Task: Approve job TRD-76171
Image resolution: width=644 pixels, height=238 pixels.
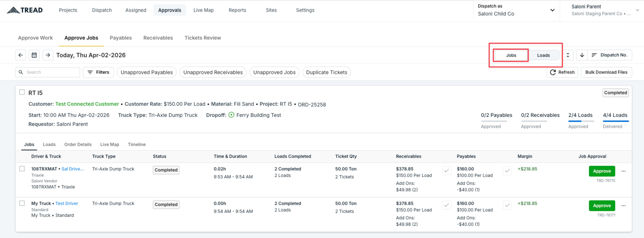Action: coord(602,206)
